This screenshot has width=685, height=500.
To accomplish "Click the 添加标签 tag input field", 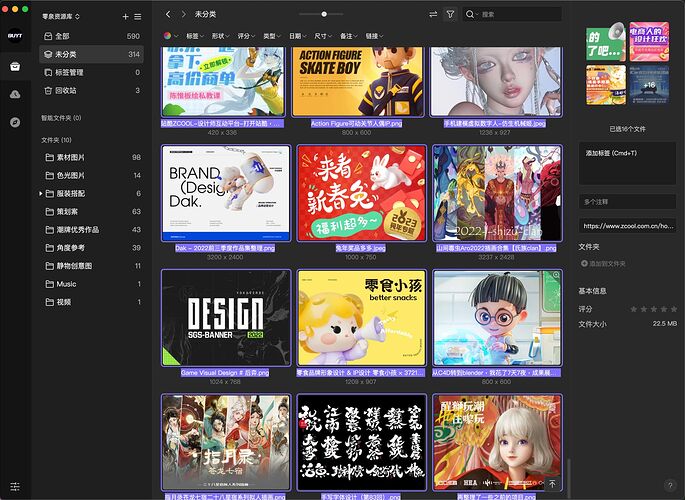I will pyautogui.click(x=627, y=163).
